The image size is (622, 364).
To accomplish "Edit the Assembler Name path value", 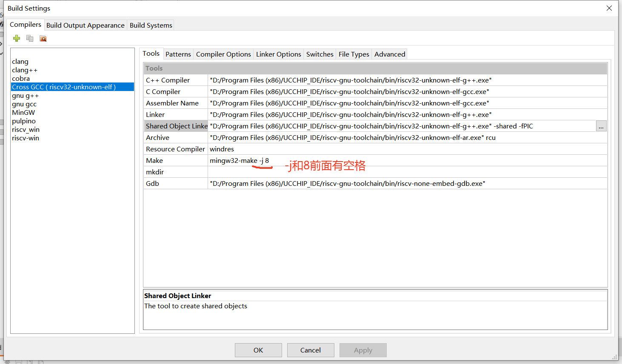I will coord(408,103).
